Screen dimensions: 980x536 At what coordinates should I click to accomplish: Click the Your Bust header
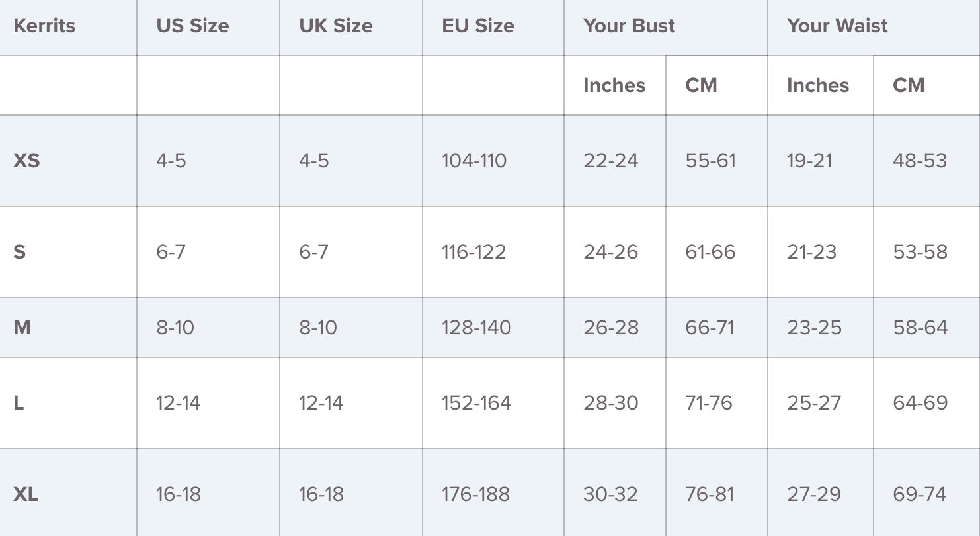coord(629,26)
